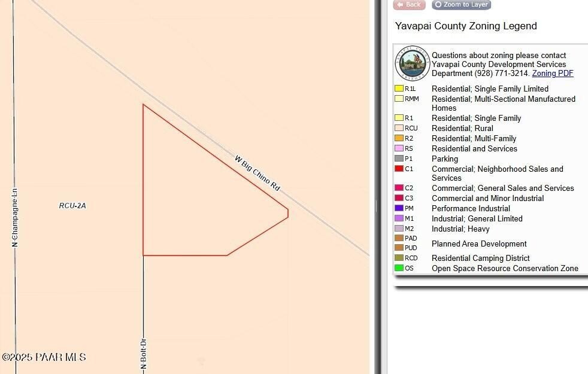
Task: Click the PM purple legend swatch
Action: [x=399, y=208]
